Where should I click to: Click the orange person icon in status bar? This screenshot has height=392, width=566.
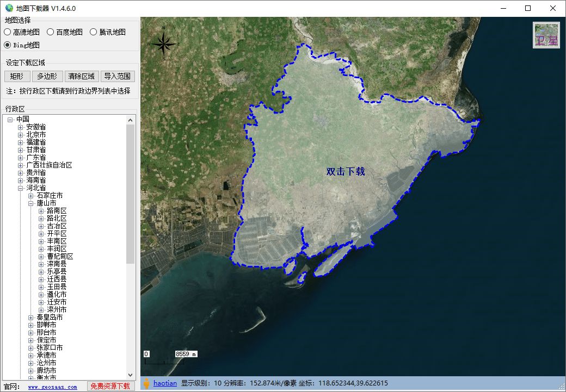click(146, 383)
